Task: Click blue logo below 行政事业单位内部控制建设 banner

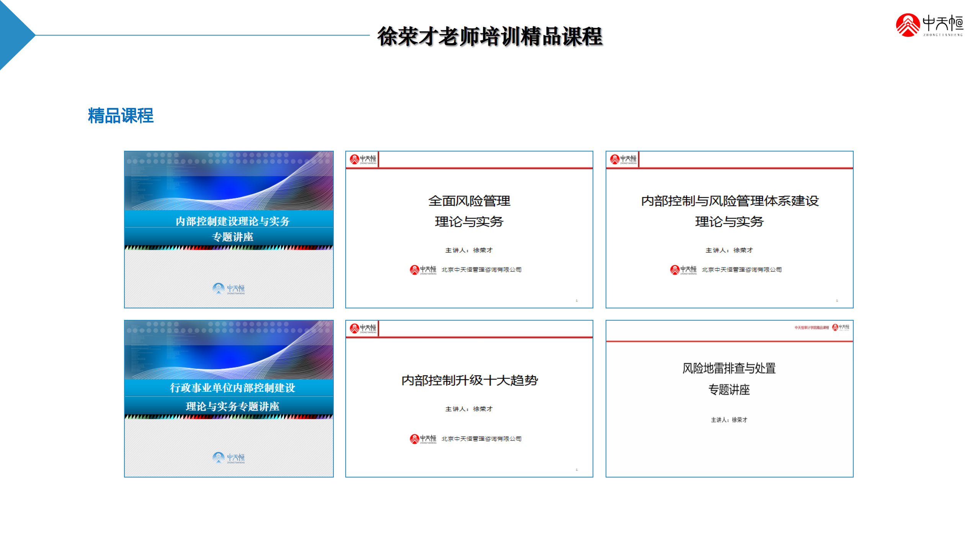Action: [229, 458]
